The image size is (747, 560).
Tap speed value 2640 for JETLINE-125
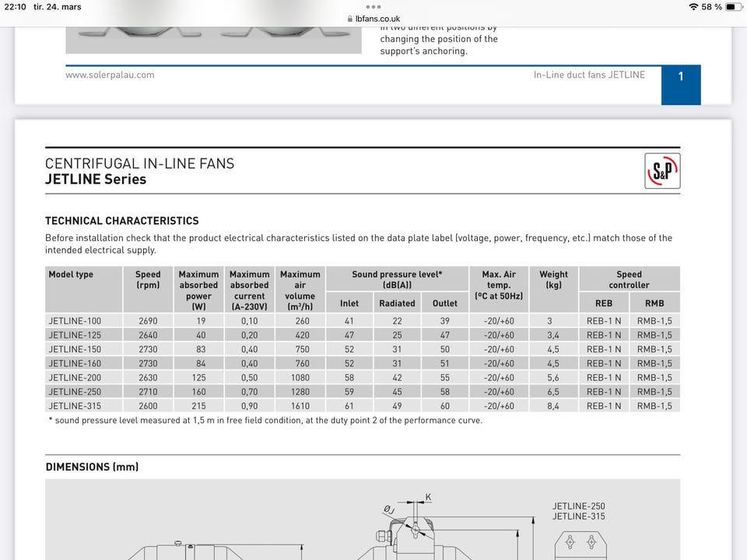(x=148, y=334)
